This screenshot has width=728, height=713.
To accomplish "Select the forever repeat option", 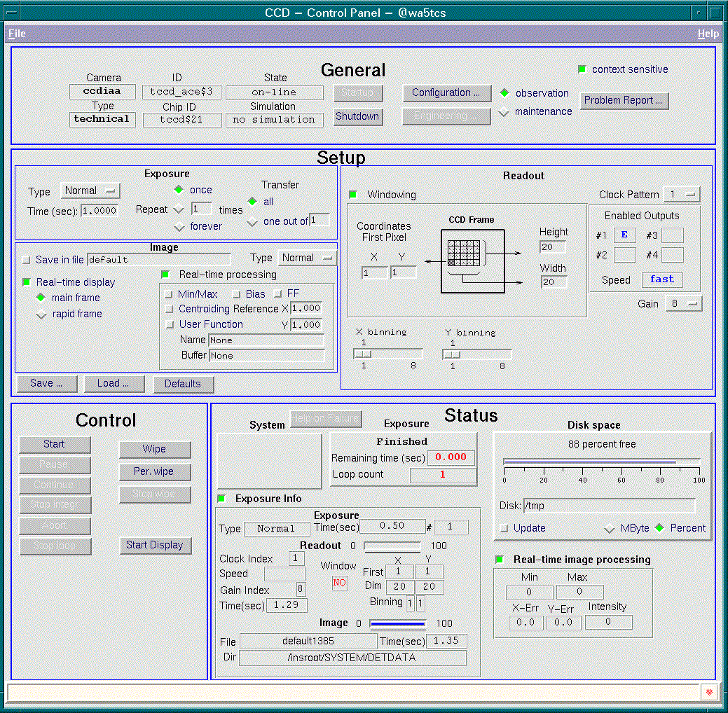I will coord(179,226).
